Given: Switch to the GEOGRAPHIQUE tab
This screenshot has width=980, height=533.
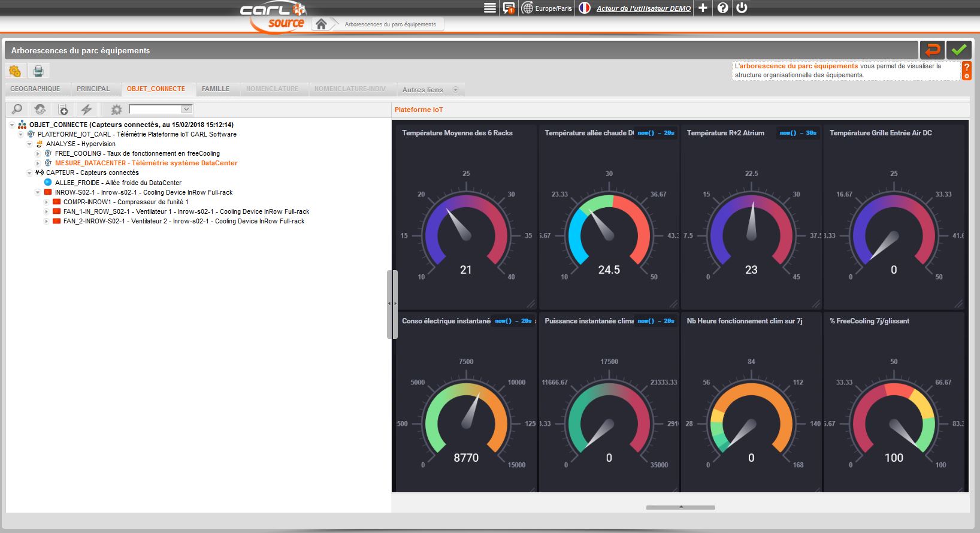Looking at the screenshot, I should tap(35, 89).
